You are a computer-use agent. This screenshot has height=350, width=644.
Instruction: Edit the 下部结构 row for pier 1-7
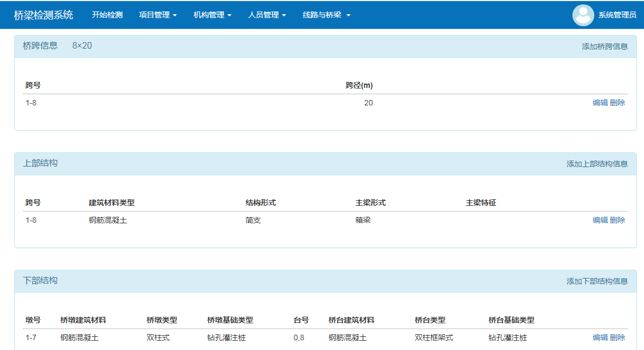(x=600, y=337)
